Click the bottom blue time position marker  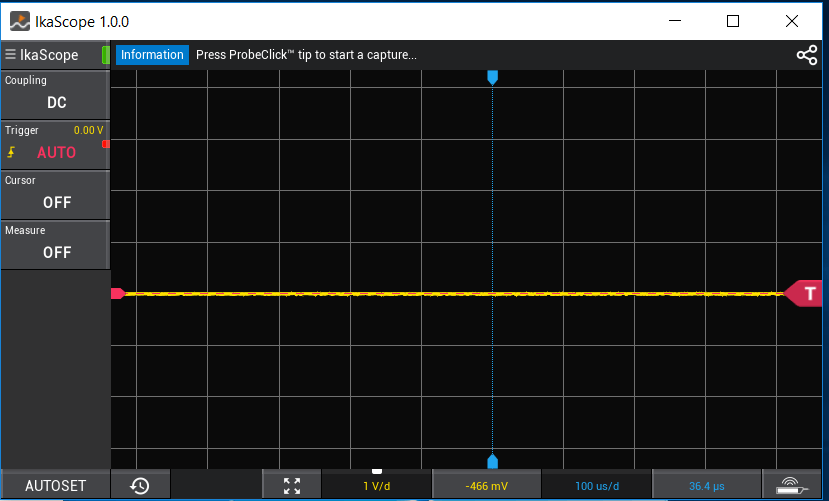492,461
